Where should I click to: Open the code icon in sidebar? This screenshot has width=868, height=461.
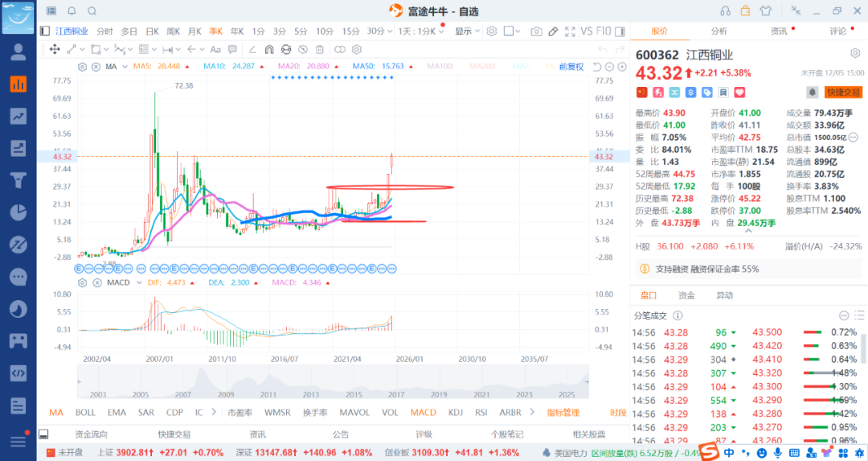coord(18,373)
